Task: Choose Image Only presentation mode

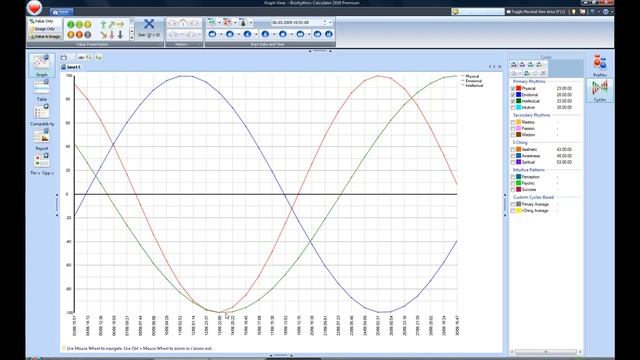Action: pos(44,29)
